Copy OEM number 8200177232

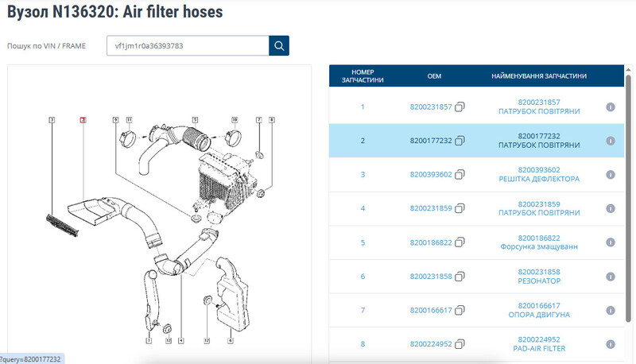click(460, 141)
